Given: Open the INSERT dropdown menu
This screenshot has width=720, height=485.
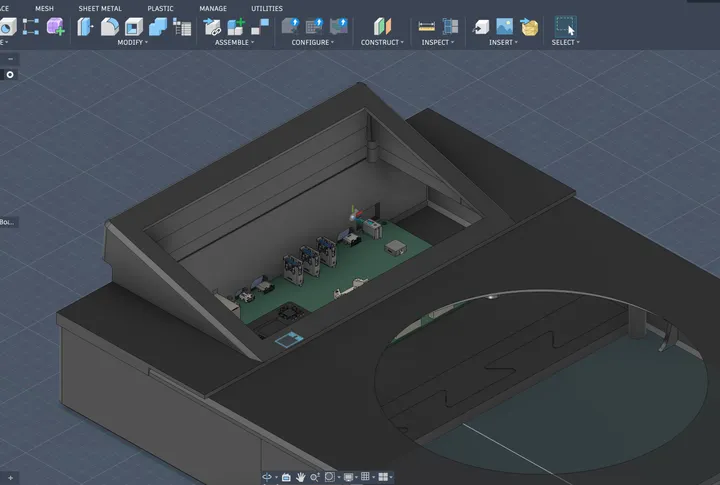Looking at the screenshot, I should pos(503,42).
